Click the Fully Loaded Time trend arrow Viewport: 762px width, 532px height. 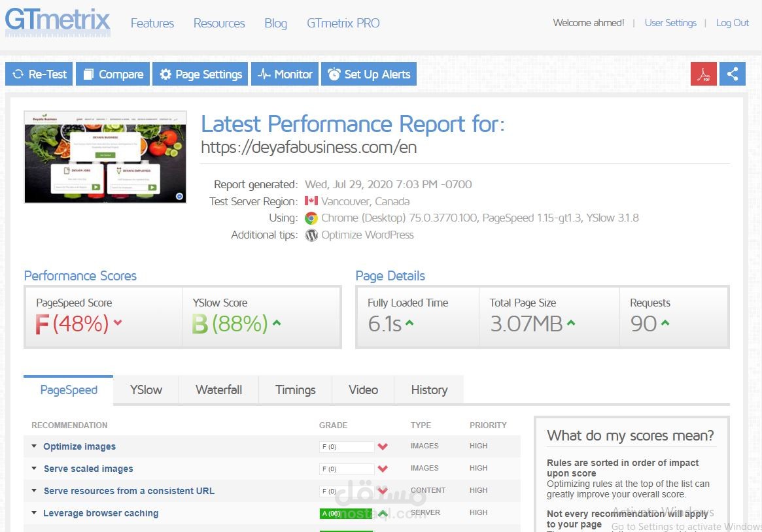(409, 322)
